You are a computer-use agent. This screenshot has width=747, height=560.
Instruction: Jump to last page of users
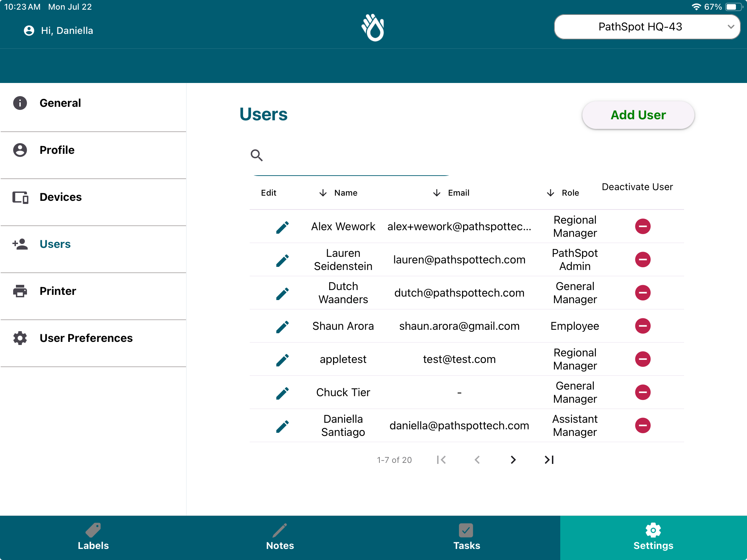[549, 460]
